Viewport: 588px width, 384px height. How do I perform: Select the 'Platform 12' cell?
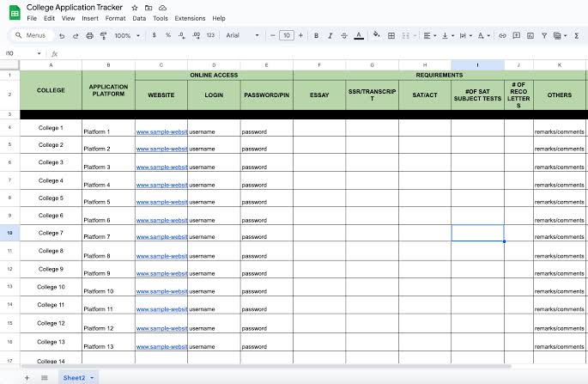click(108, 323)
